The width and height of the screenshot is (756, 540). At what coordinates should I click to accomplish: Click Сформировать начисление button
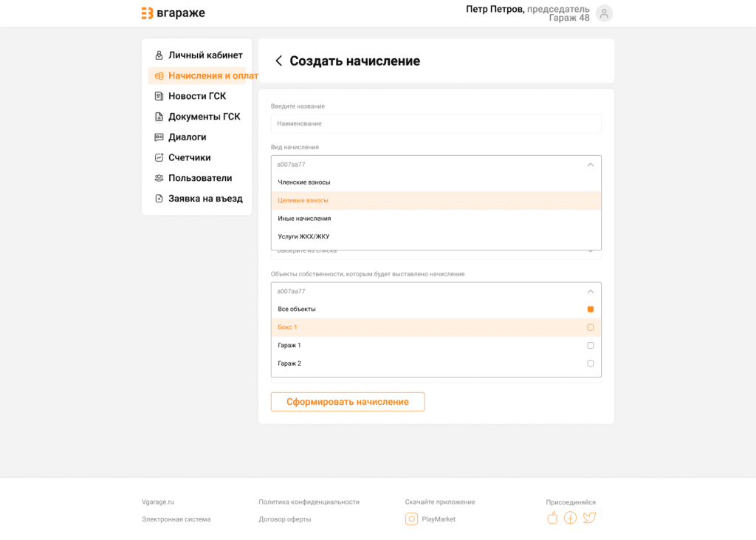(348, 402)
